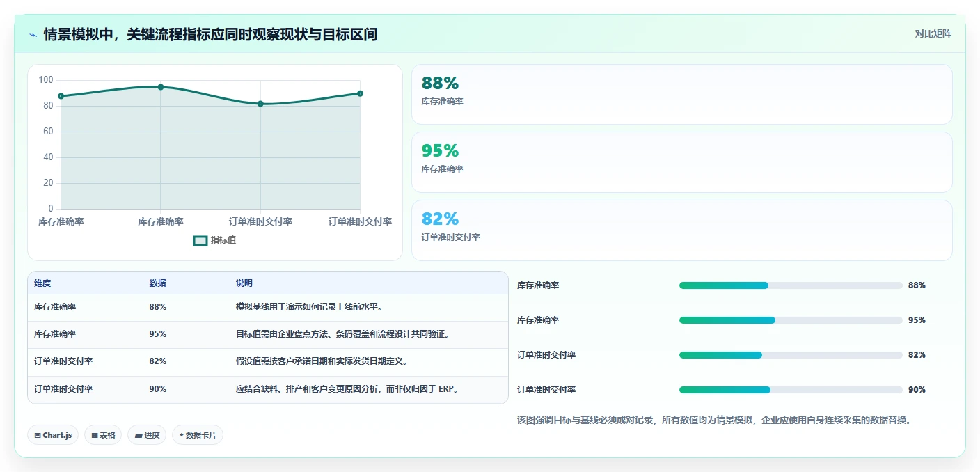This screenshot has width=980, height=472.
Task: Click the 90% cell in the data table
Action: 157,389
